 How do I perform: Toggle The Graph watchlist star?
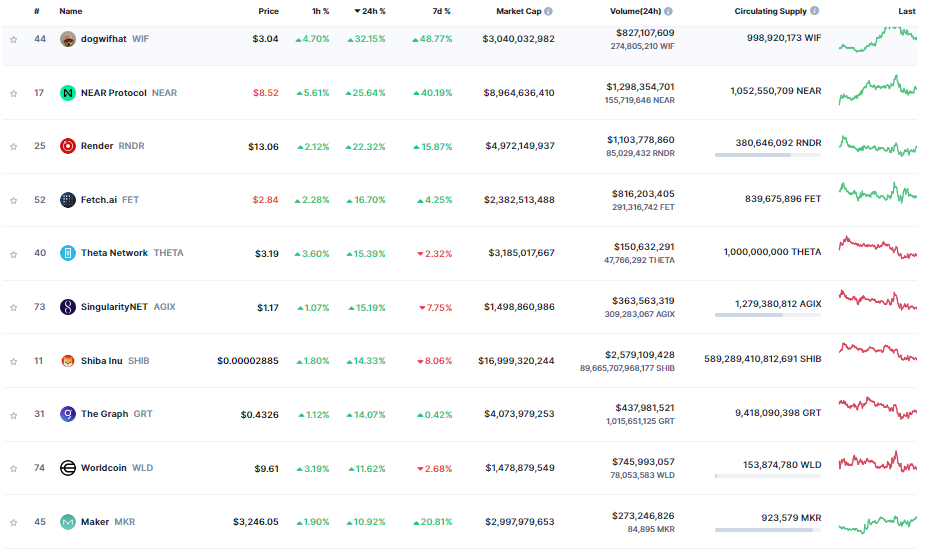click(14, 416)
